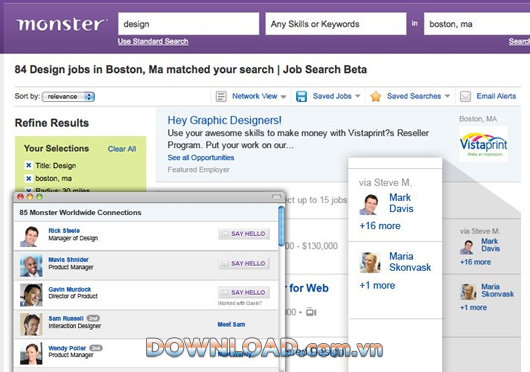530x372 pixels.
Task: Click Mark Davis in the enlarged connections panel
Action: point(401,203)
